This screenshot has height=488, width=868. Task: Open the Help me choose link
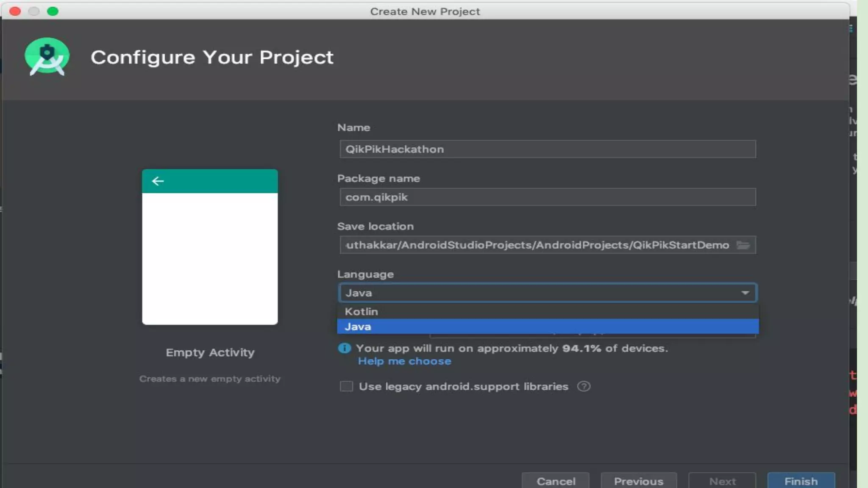click(x=404, y=361)
